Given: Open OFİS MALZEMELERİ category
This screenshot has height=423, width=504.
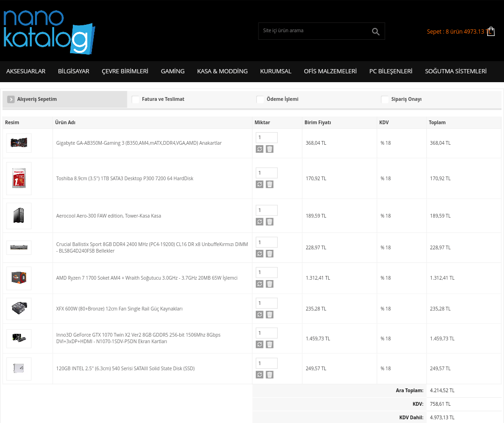Looking at the screenshot, I should [x=330, y=71].
